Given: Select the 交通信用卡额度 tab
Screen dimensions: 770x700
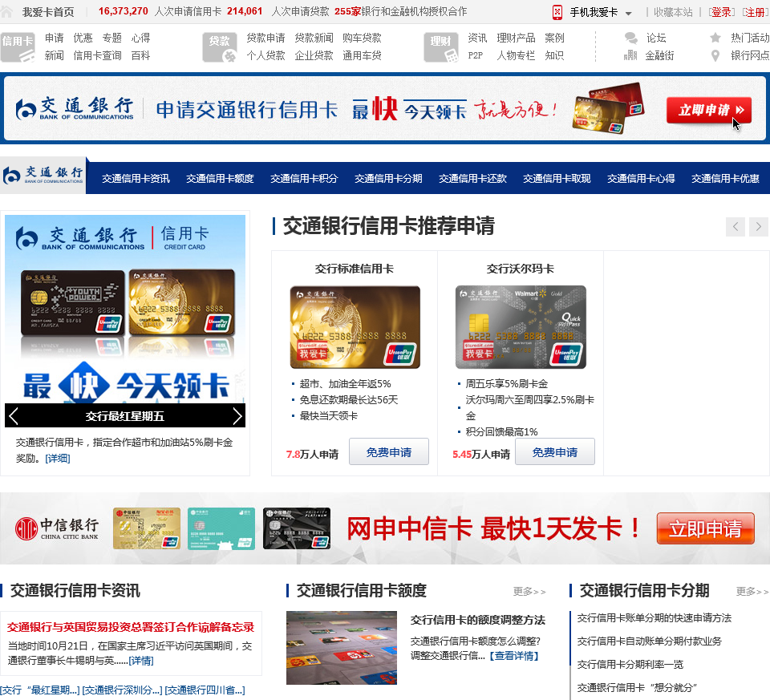Looking at the screenshot, I should tap(220, 179).
